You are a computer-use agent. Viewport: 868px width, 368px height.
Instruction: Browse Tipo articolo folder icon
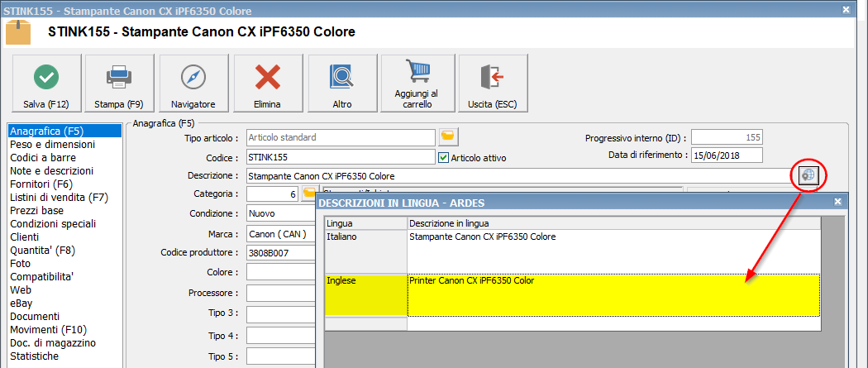tap(448, 136)
